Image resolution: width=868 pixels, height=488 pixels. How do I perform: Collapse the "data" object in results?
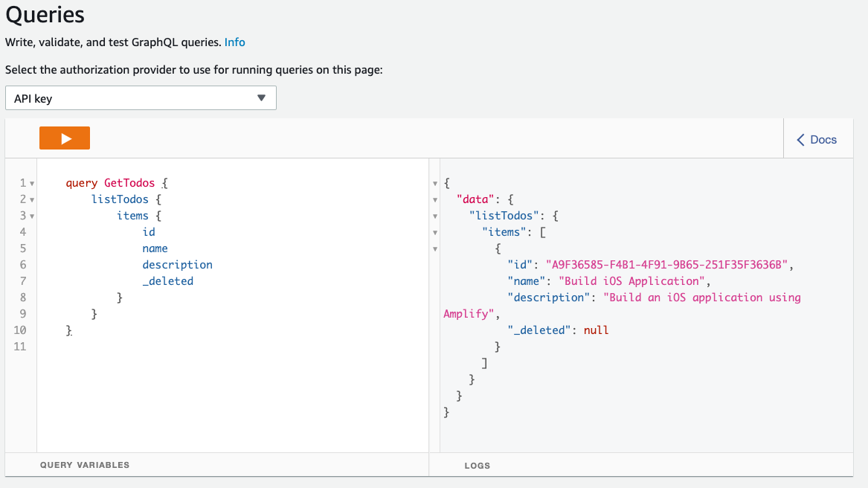[x=435, y=200]
